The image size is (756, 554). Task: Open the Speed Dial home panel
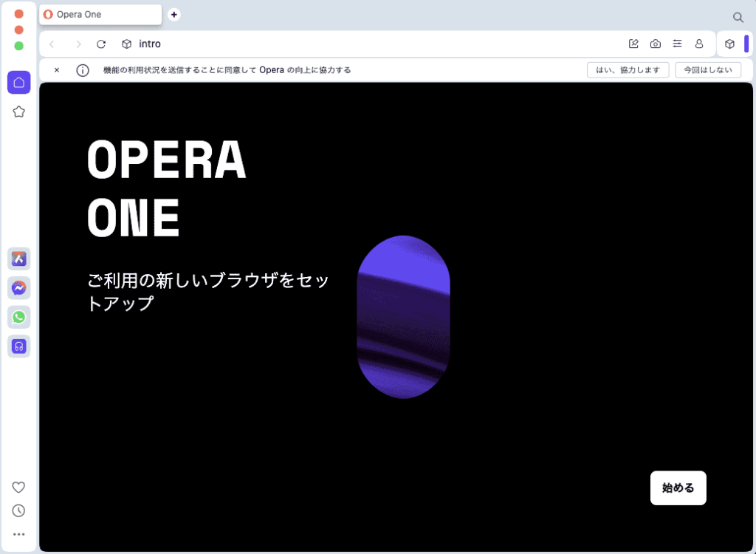(18, 83)
